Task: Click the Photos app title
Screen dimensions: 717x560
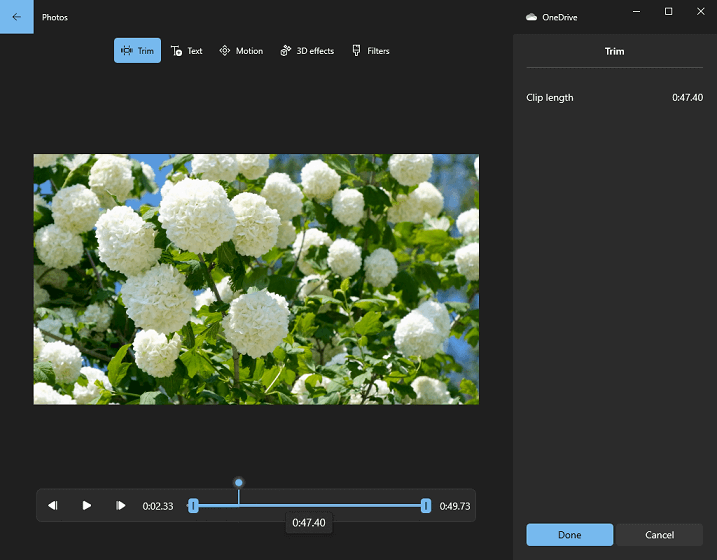Action: [x=55, y=17]
